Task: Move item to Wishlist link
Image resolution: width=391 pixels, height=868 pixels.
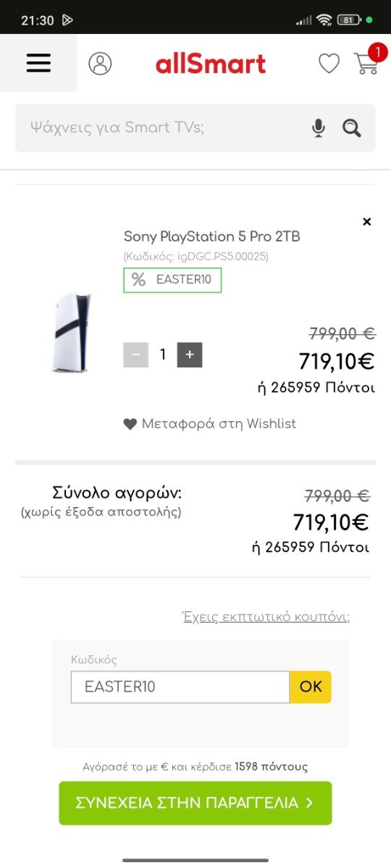Action: click(x=210, y=424)
